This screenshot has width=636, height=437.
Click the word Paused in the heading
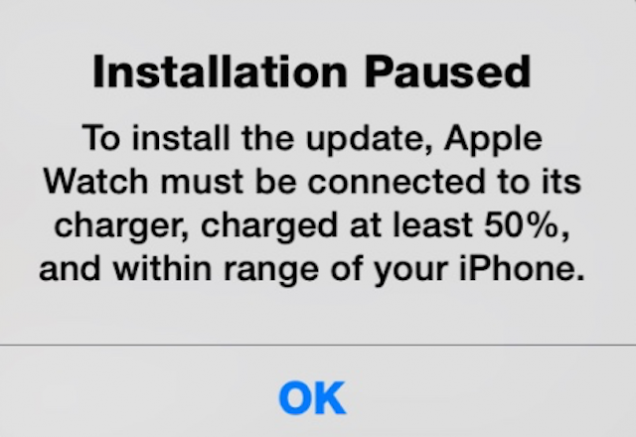coord(448,72)
